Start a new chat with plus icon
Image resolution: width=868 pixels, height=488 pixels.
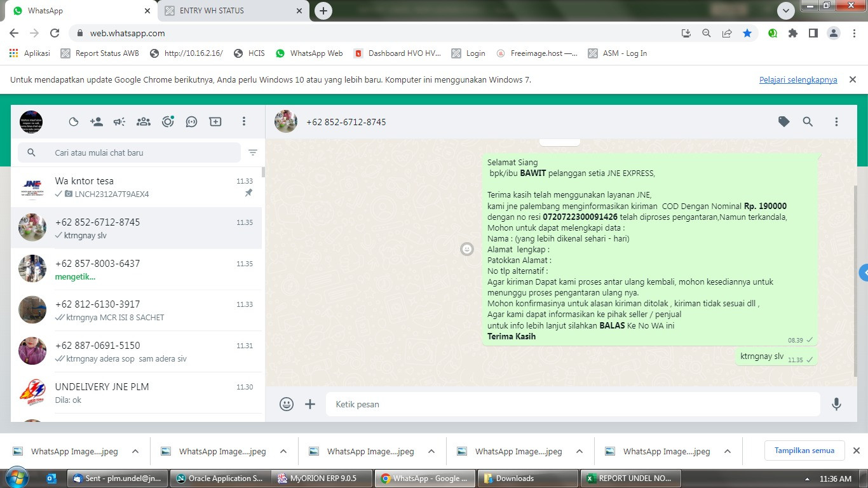(x=215, y=122)
